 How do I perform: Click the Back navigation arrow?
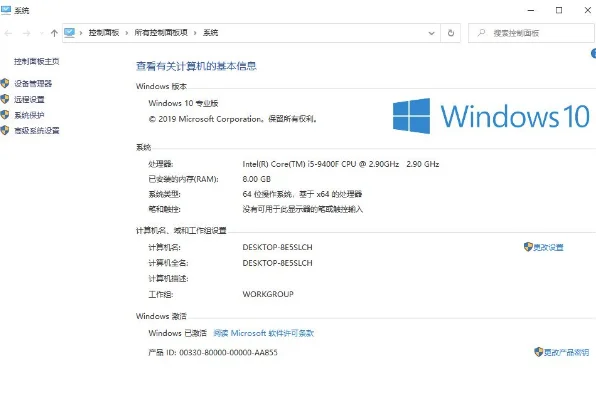tap(8, 33)
